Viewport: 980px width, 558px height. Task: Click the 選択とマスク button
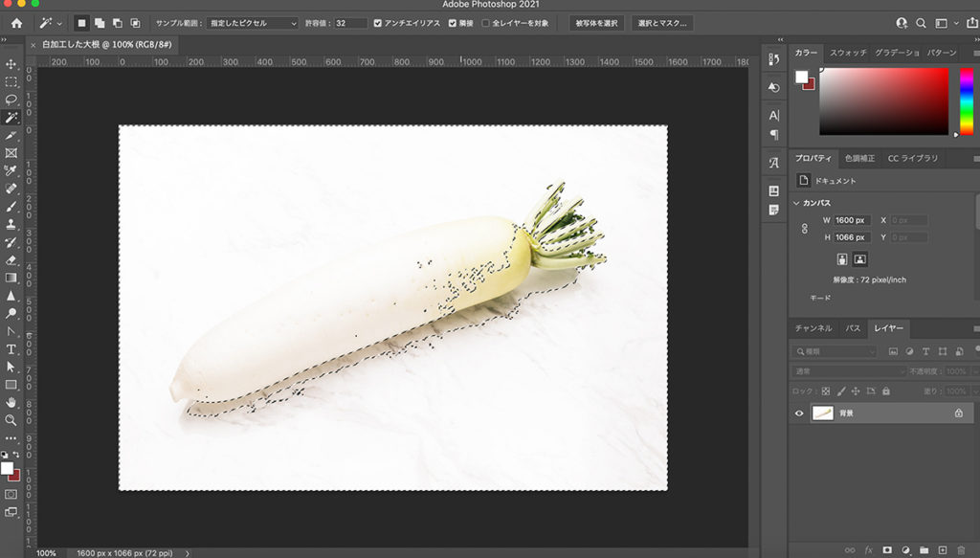[x=663, y=23]
